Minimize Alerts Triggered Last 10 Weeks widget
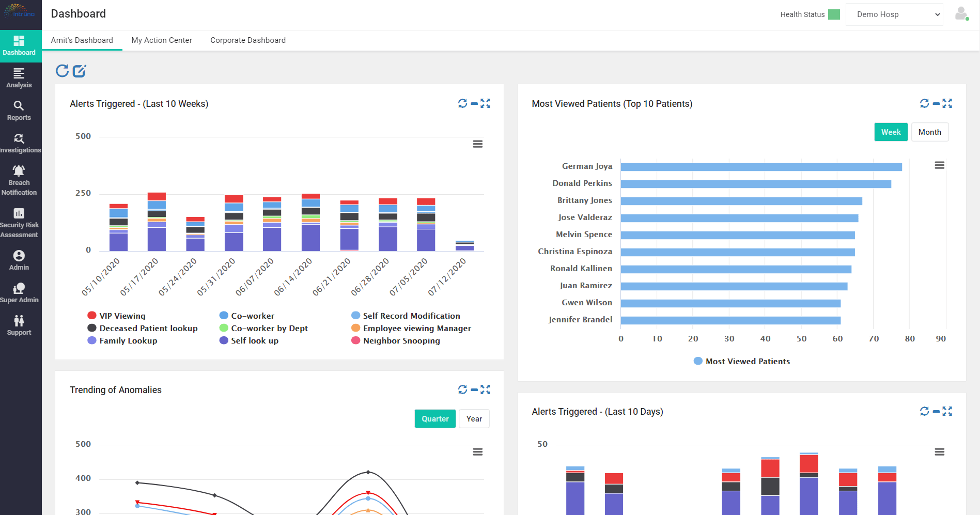The image size is (980, 515). tap(474, 104)
